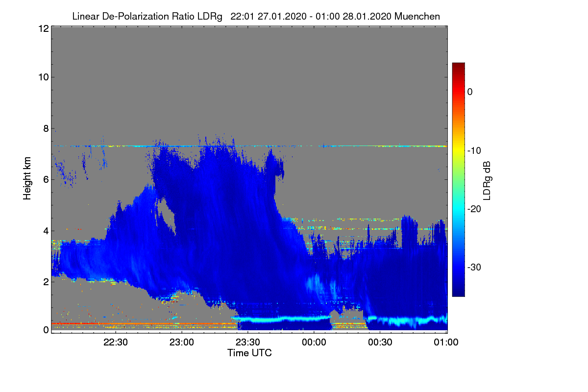This screenshot has height=392, width=588.
Task: Click the 'Time UTC' axis label
Action: (x=249, y=353)
